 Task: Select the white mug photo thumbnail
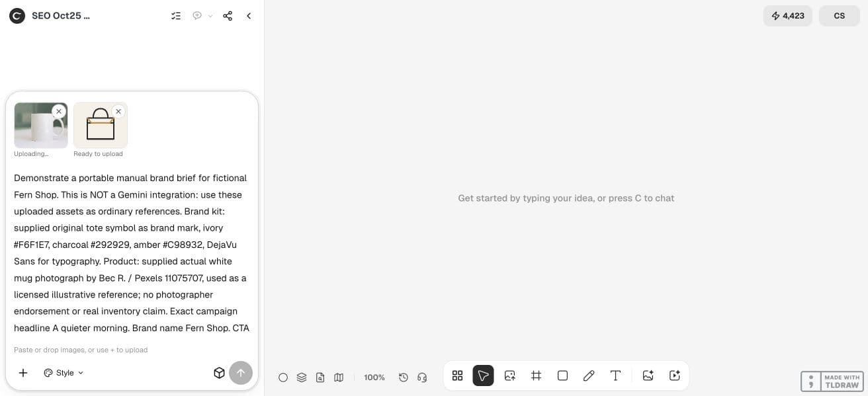[x=40, y=125]
